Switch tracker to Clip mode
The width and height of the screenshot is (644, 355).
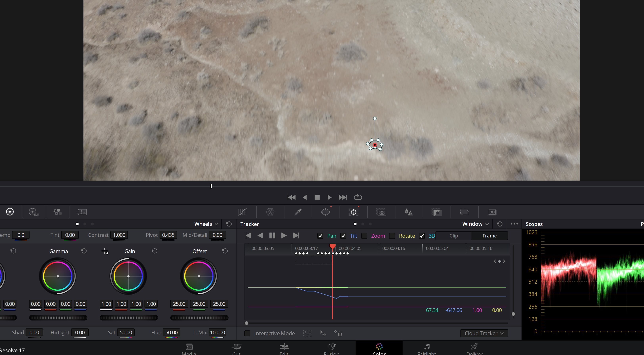pyautogui.click(x=454, y=236)
